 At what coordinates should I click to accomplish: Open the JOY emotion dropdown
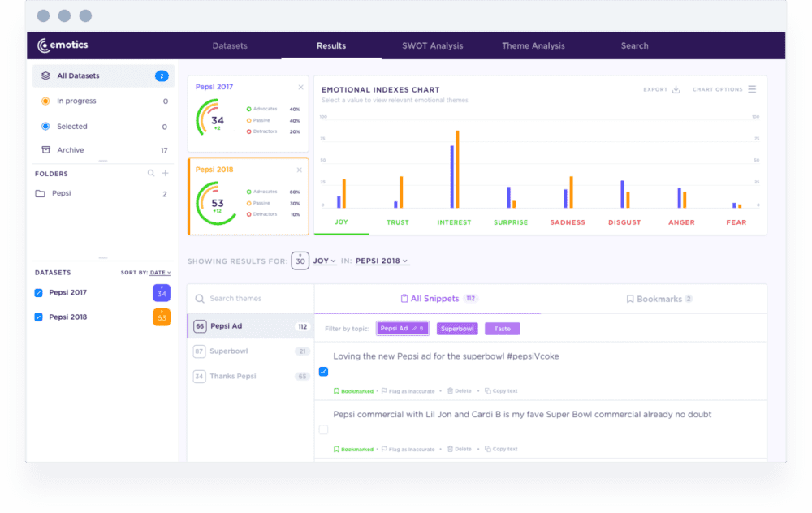pos(324,261)
